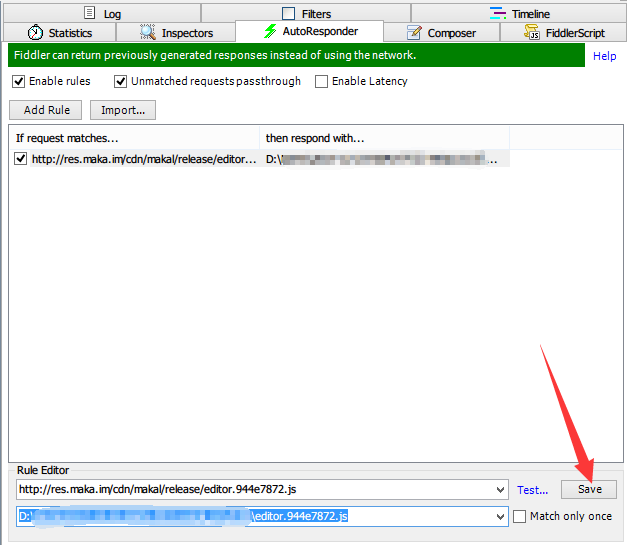Open the Composer tab
The width and height of the screenshot is (627, 545).
(x=441, y=32)
